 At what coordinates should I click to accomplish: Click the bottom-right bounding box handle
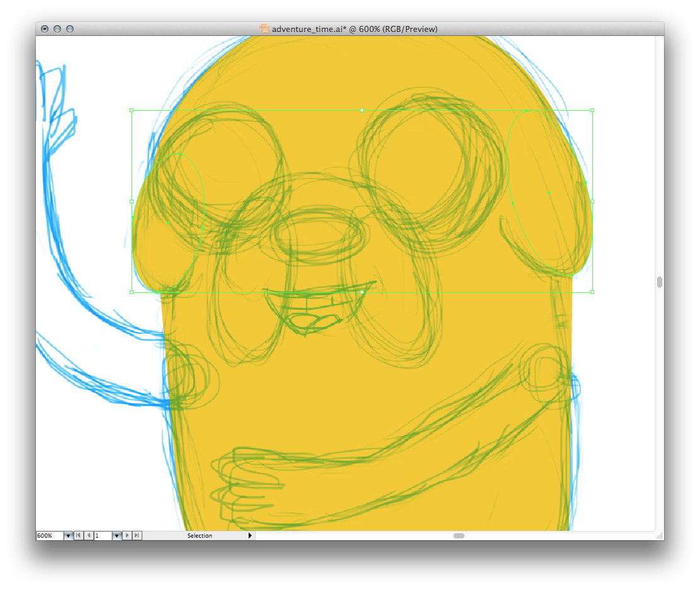tap(592, 292)
